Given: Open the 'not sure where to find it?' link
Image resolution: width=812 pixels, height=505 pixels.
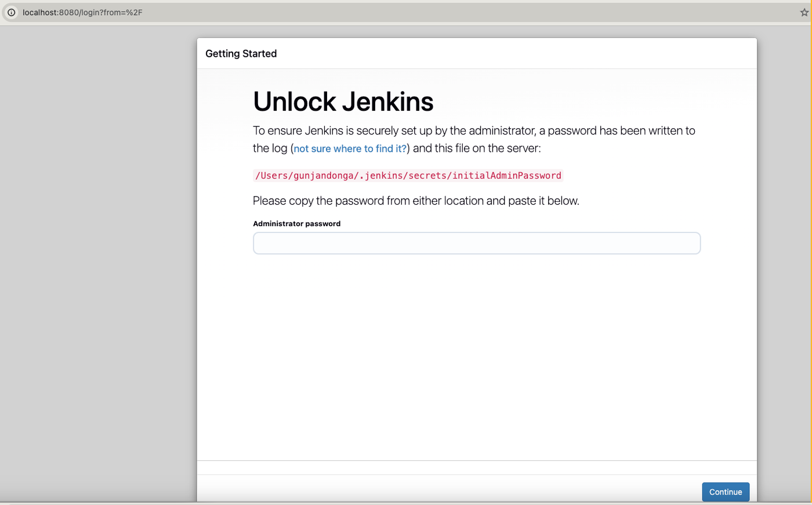Looking at the screenshot, I should (x=350, y=148).
